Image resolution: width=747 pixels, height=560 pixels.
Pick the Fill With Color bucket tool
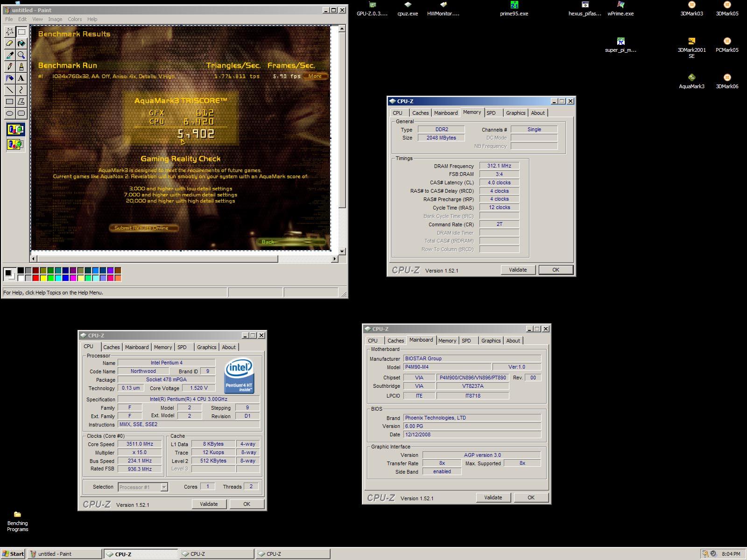(21, 43)
